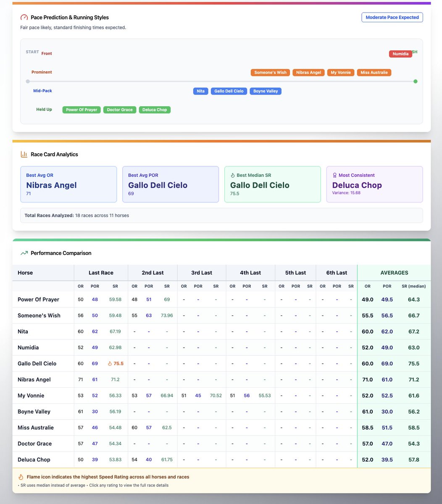
Task: Select the Power Of Prayer held-up tag
Action: pyautogui.click(x=82, y=110)
